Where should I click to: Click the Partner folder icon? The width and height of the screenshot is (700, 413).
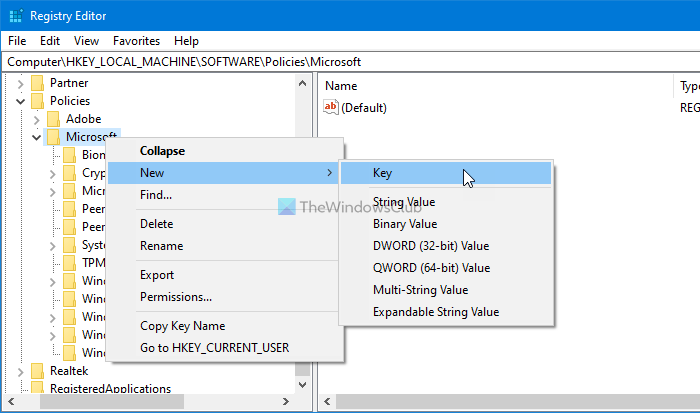[38, 83]
